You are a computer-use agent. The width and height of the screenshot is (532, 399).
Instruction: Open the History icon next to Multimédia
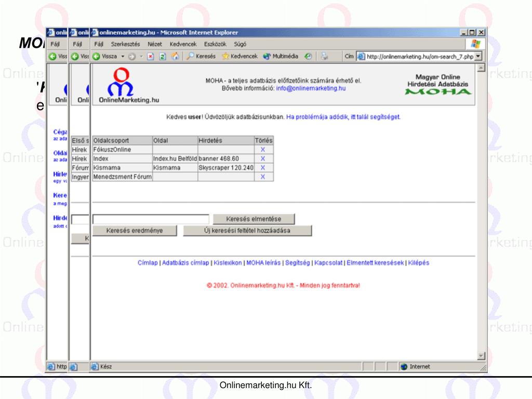click(x=308, y=56)
